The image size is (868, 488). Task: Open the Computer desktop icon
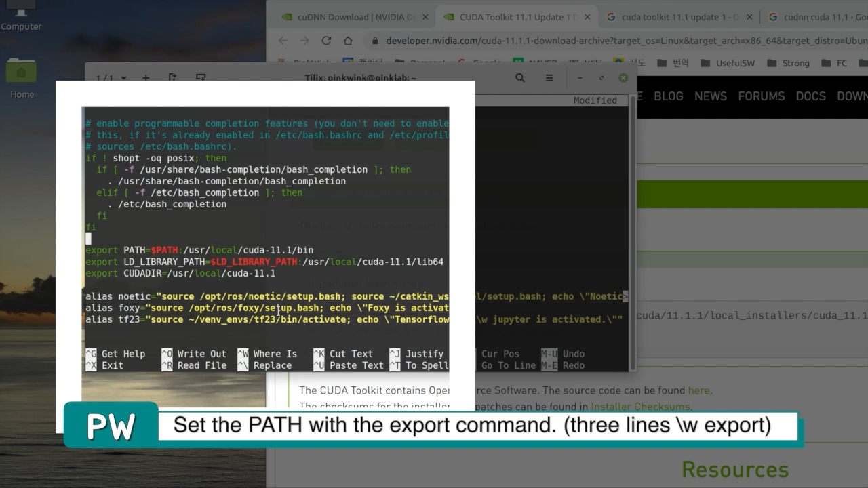pos(21,15)
